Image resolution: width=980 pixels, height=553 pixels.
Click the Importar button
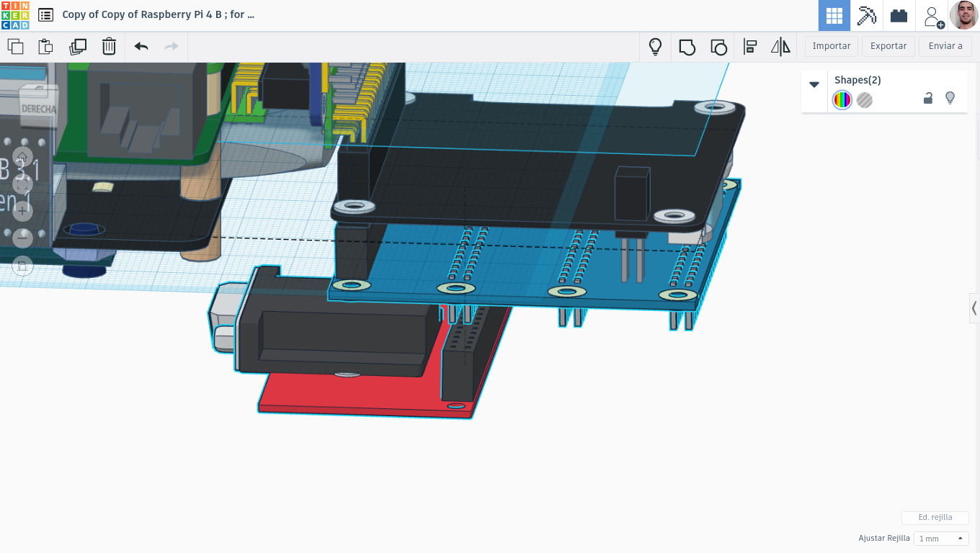pyautogui.click(x=832, y=46)
